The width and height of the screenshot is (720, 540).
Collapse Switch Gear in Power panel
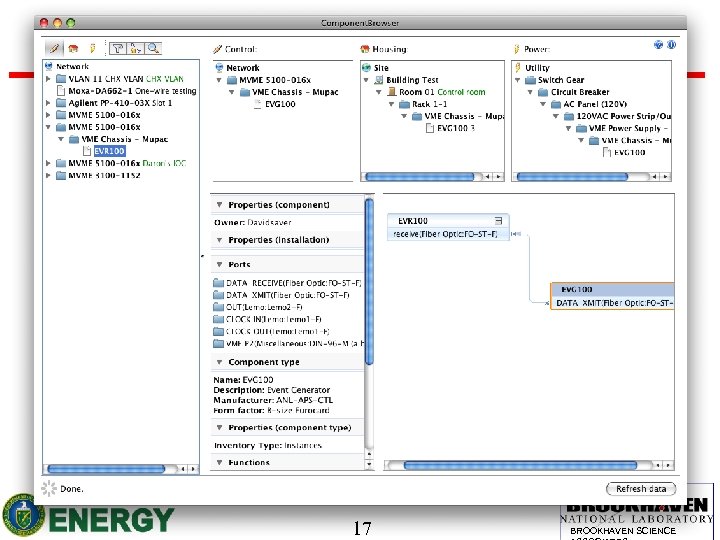tap(518, 80)
